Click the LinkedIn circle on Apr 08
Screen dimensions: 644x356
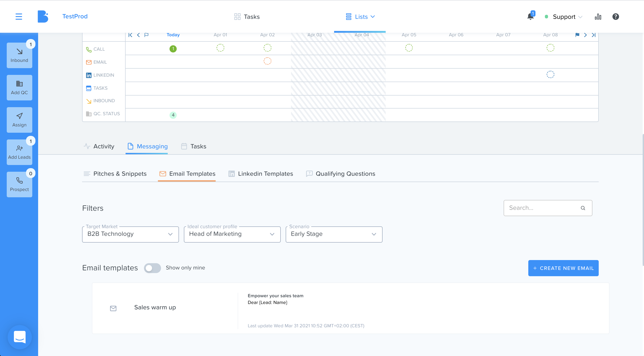[x=550, y=74]
